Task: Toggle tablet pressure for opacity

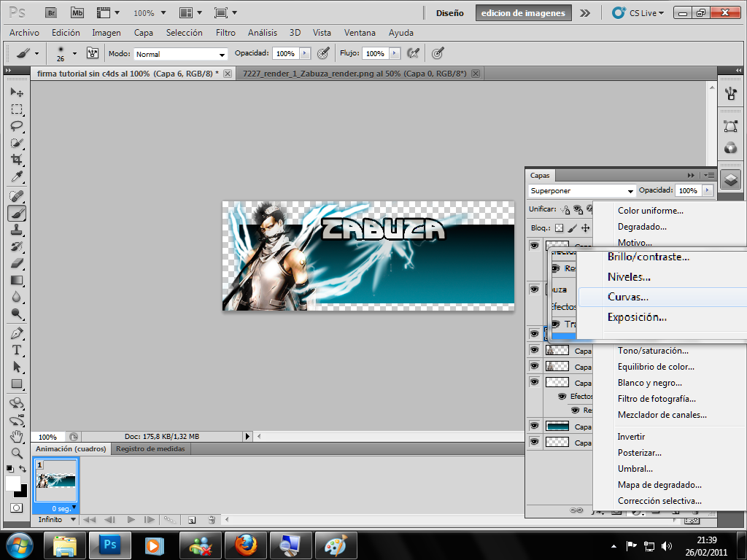Action: [x=323, y=52]
